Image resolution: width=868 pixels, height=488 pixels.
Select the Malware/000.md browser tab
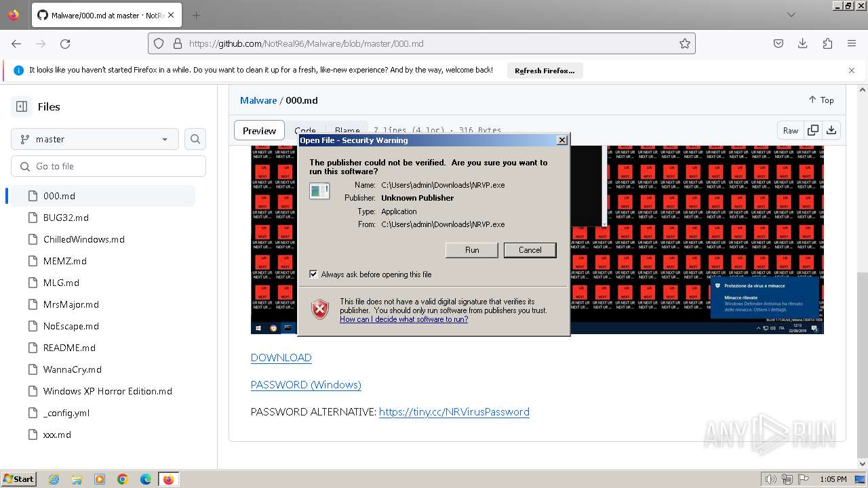pyautogui.click(x=107, y=15)
